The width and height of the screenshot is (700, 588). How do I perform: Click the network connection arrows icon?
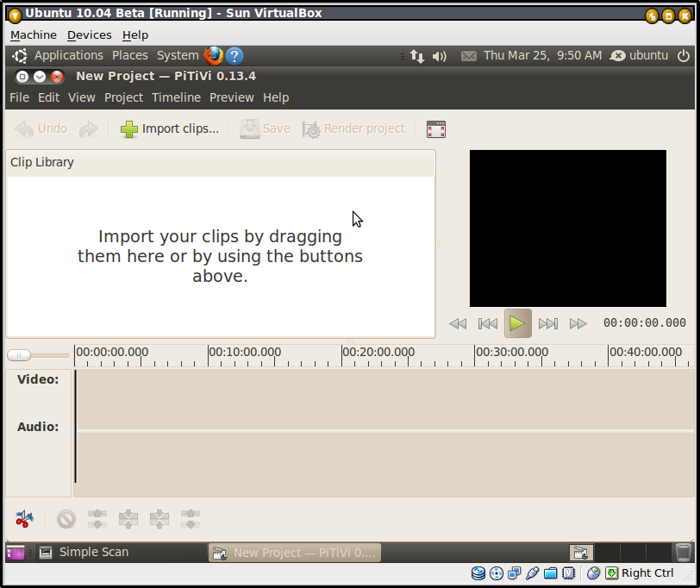[x=417, y=56]
